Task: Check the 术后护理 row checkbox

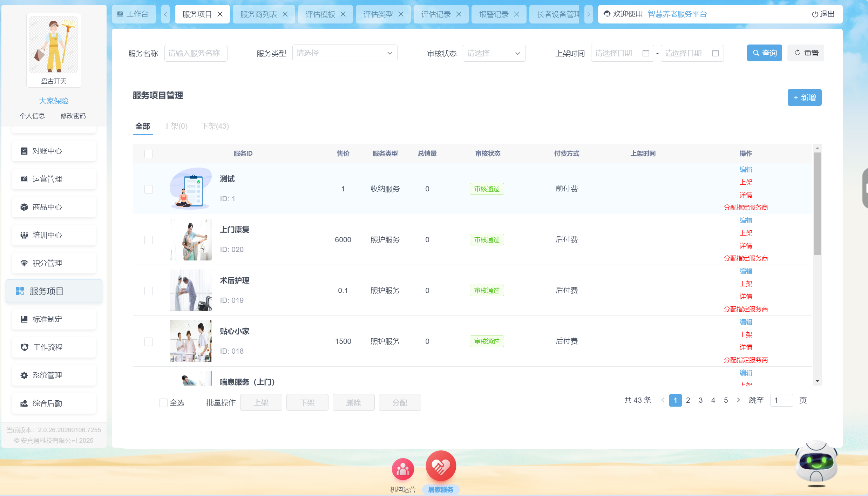Action: (x=149, y=291)
